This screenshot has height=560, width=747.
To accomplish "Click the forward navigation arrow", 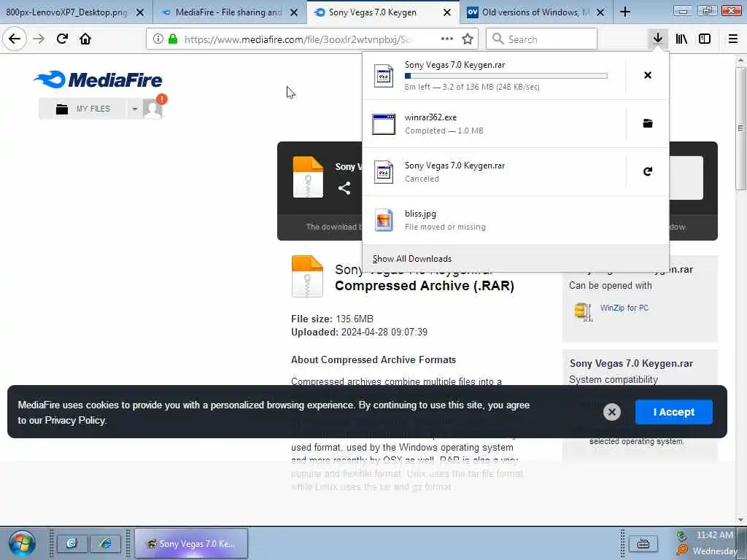I will pyautogui.click(x=39, y=39).
